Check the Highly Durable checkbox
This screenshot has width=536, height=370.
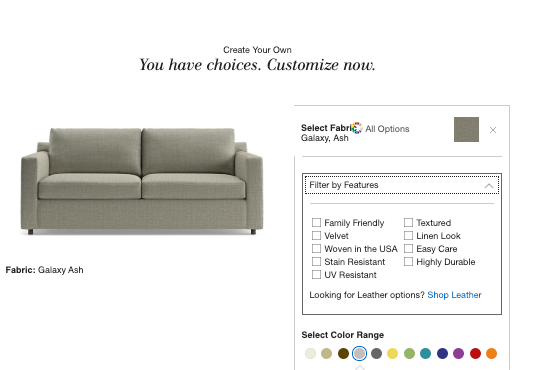(408, 262)
